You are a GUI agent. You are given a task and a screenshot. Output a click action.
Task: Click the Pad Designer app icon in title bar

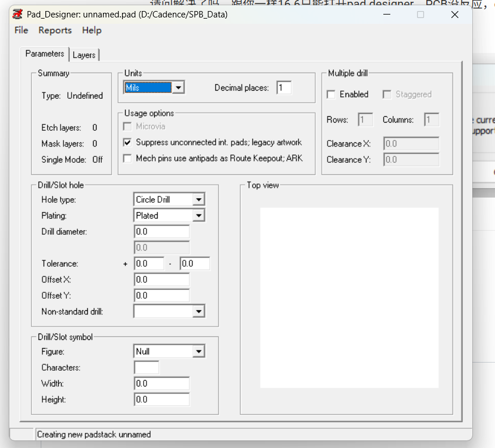18,15
